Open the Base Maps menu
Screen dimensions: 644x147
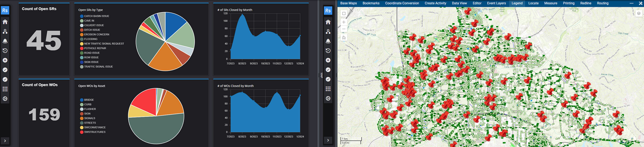click(x=348, y=3)
